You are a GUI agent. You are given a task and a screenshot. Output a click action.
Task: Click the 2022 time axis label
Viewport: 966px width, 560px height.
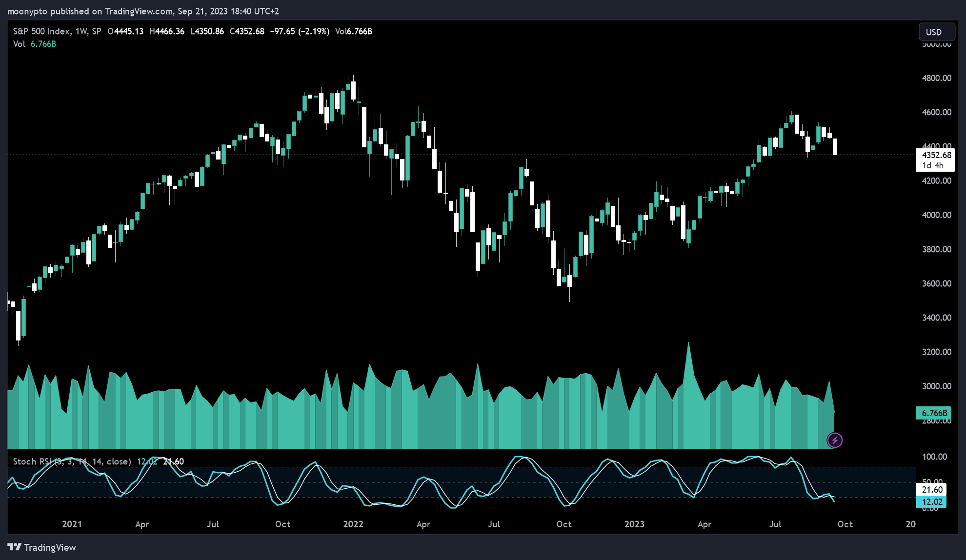pyautogui.click(x=353, y=524)
